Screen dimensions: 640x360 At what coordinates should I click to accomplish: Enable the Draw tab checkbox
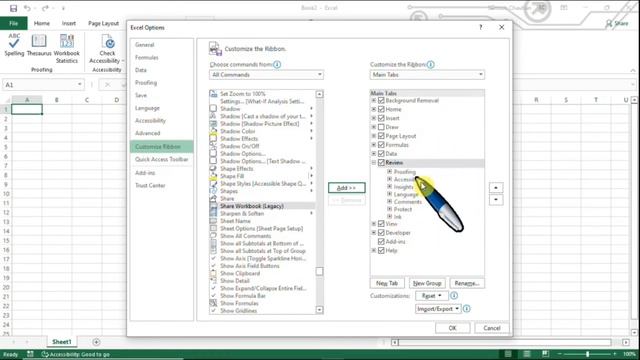pos(381,127)
